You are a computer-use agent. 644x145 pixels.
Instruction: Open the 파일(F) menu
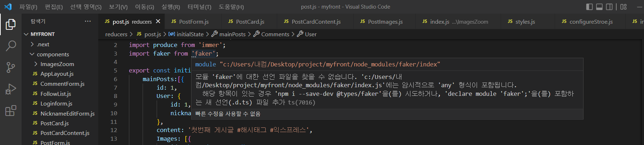(28, 7)
